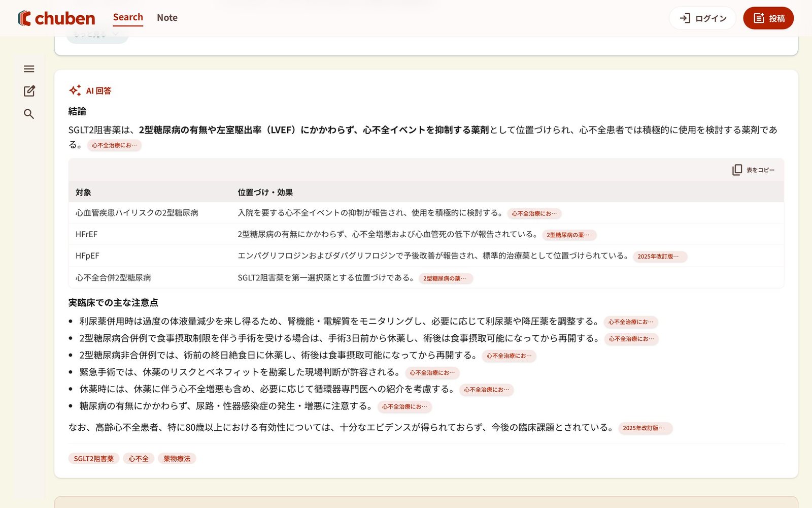This screenshot has height=508, width=812.
Task: Open the Search tab
Action: [128, 17]
